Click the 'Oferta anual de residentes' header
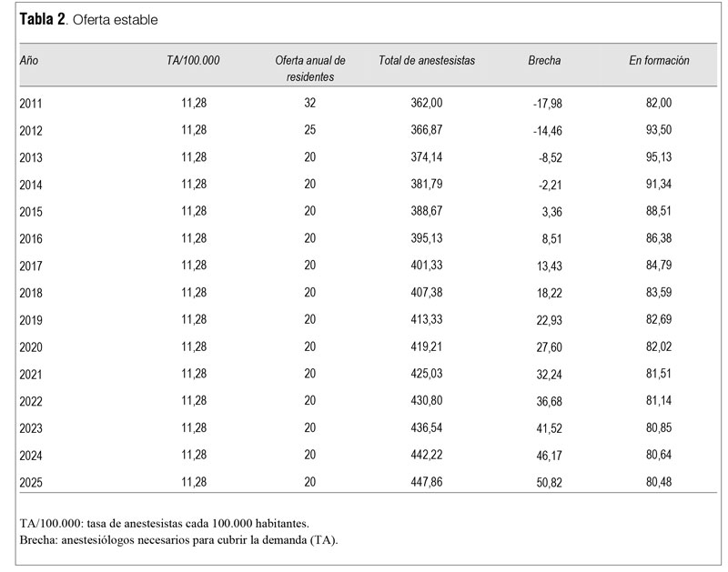728x572 pixels. [x=310, y=68]
